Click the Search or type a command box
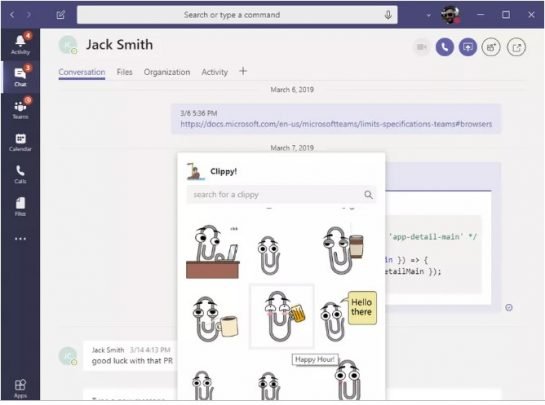Viewport: 545px width, 405px height. [x=237, y=15]
